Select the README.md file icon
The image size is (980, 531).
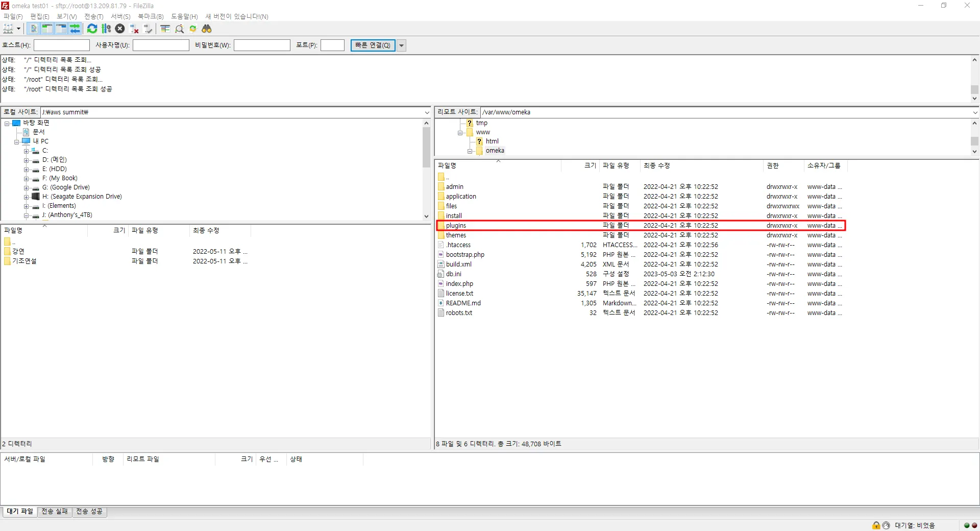[441, 303]
